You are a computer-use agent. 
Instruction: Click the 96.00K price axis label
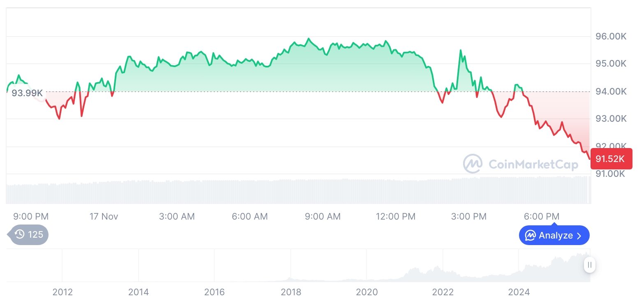[611, 37]
